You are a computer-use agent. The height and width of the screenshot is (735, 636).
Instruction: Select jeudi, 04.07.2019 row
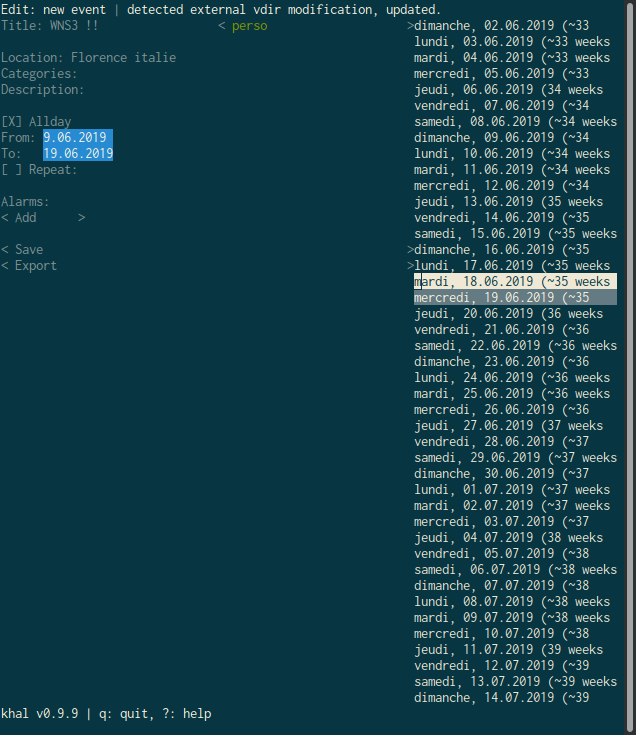pos(515,537)
